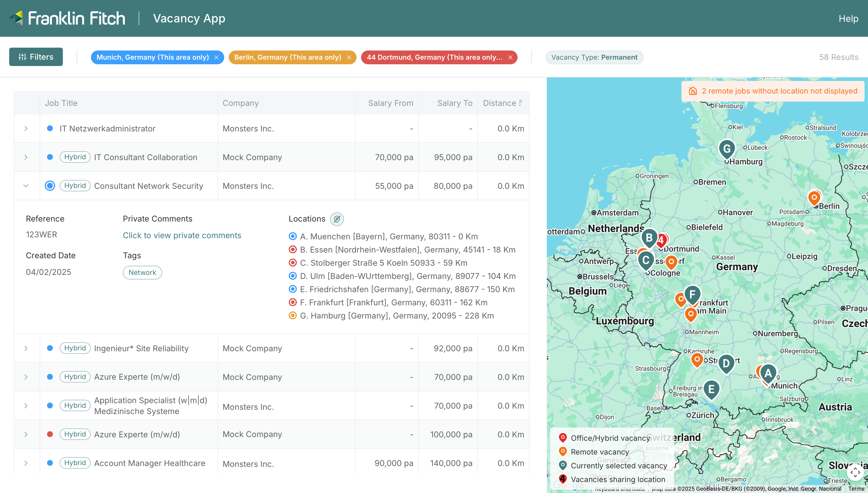Collapse the Consultant Network Security row
The height and width of the screenshot is (493, 868).
[26, 186]
